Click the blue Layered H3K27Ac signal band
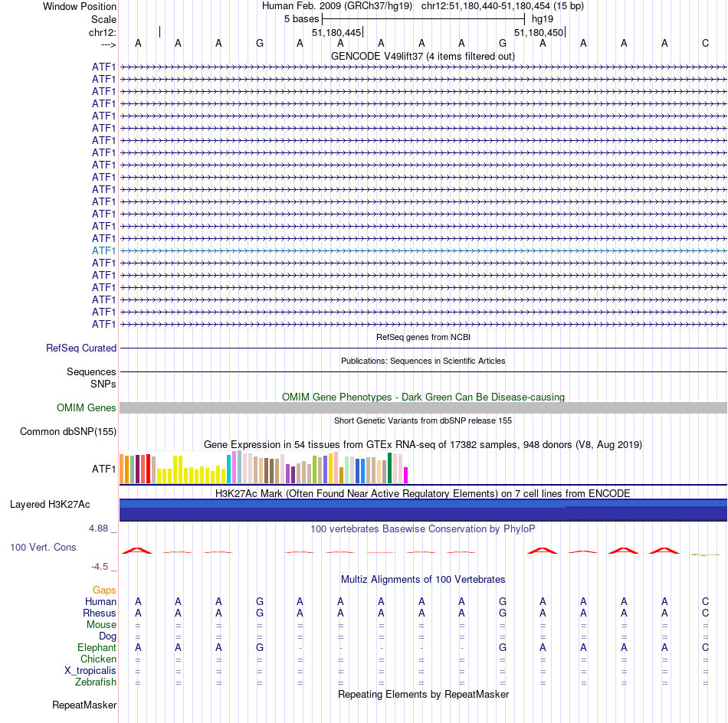 (423, 510)
